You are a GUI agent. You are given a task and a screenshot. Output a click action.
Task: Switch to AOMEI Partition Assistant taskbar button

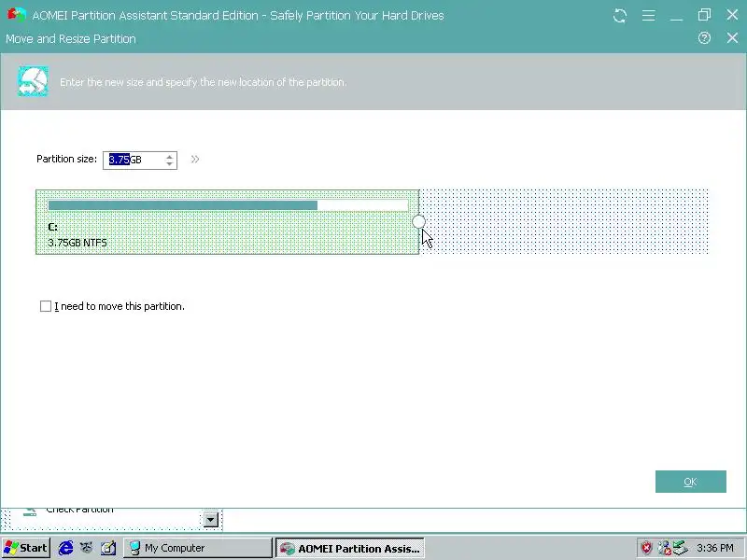click(x=350, y=548)
